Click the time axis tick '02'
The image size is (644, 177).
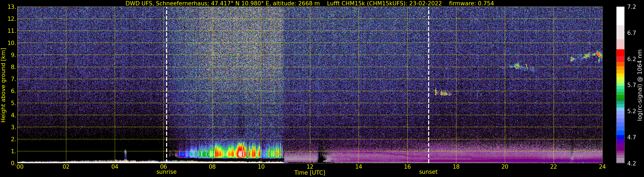pos(66,167)
